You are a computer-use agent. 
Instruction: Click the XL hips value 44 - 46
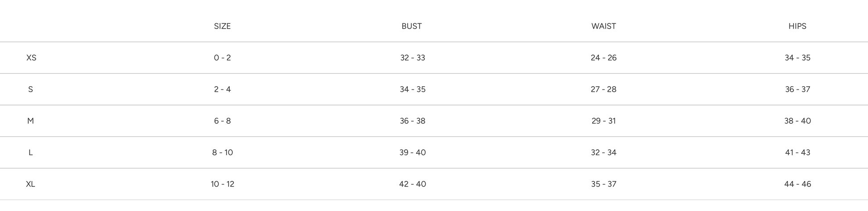[x=798, y=184]
